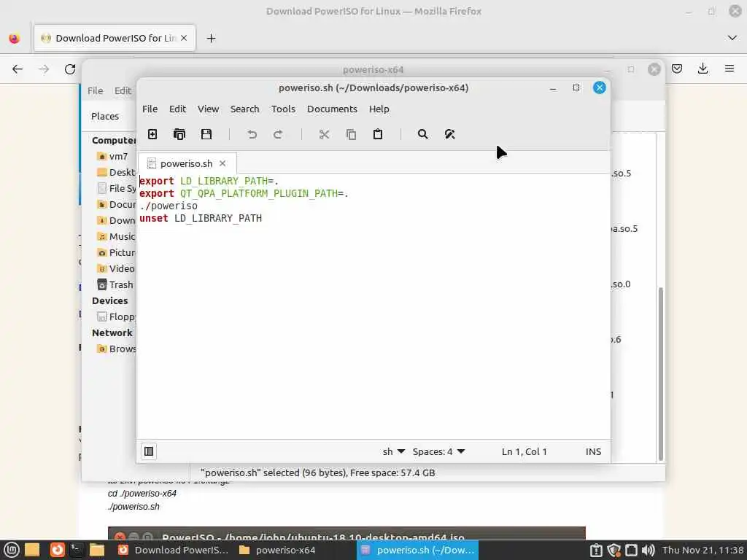Screen dimensions: 747x560
Task: Close the poweriso.sh document tab
Action: click(x=222, y=163)
